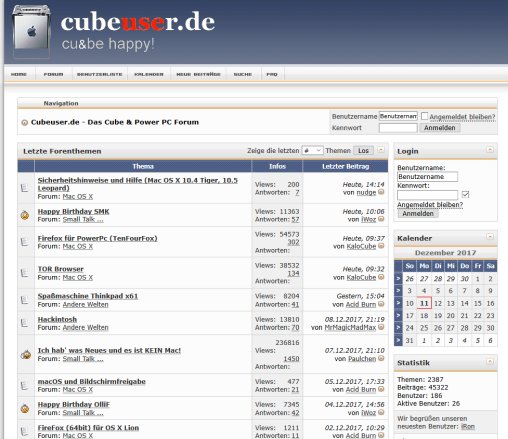The image size is (508, 439).
Task: Click thread icon beside Firefox für PowerPc
Action: click(x=25, y=242)
